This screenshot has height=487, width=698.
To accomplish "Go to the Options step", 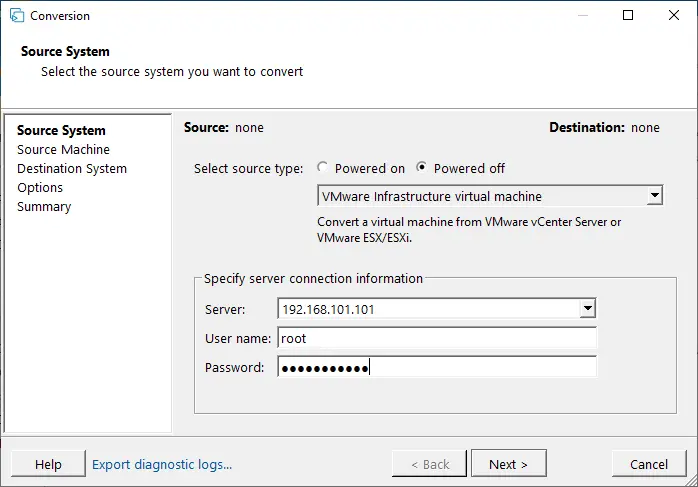I will click(x=40, y=188).
